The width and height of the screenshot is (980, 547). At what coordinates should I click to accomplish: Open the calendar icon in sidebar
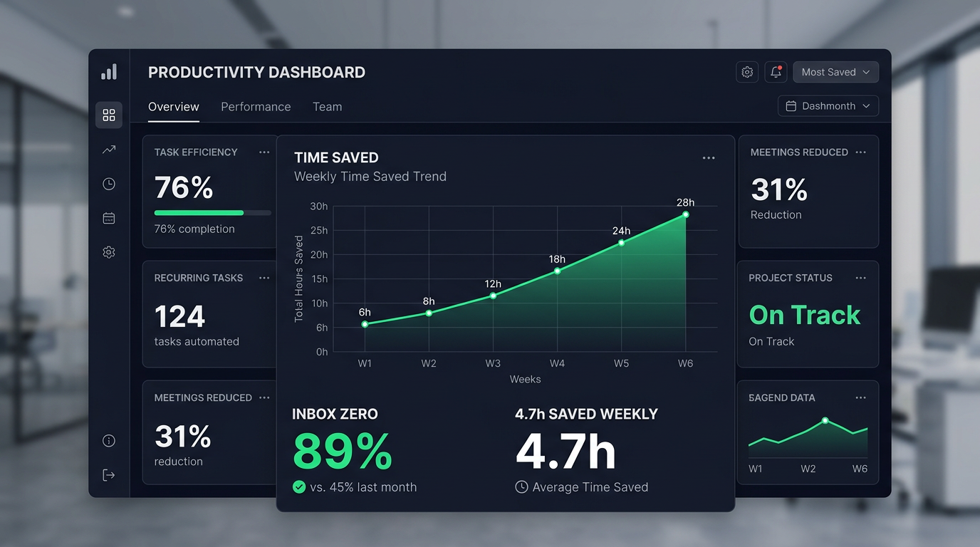coord(109,218)
